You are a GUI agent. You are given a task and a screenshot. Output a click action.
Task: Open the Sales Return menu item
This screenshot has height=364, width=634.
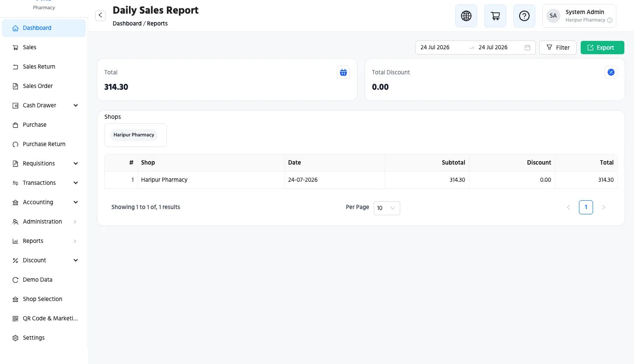[44, 67]
